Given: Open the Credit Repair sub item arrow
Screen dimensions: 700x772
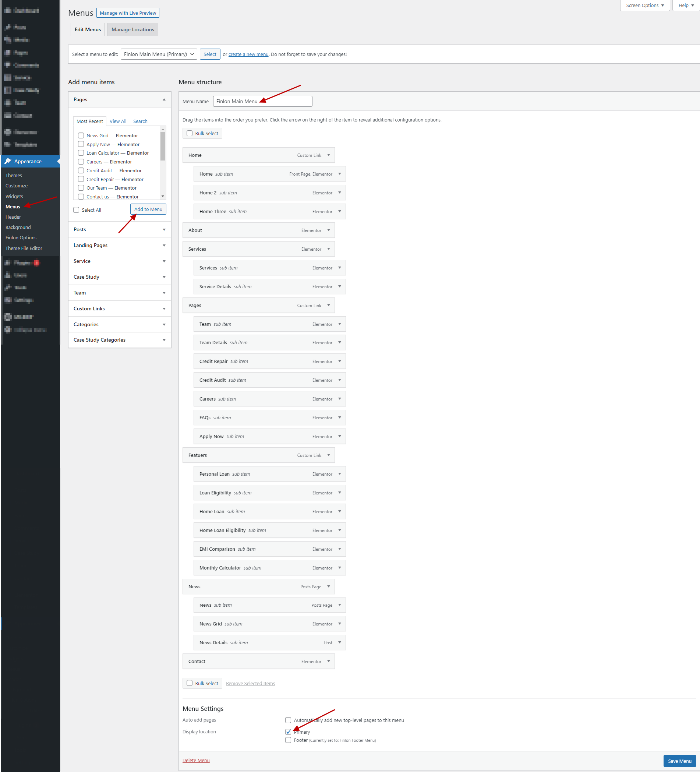Looking at the screenshot, I should click(339, 361).
